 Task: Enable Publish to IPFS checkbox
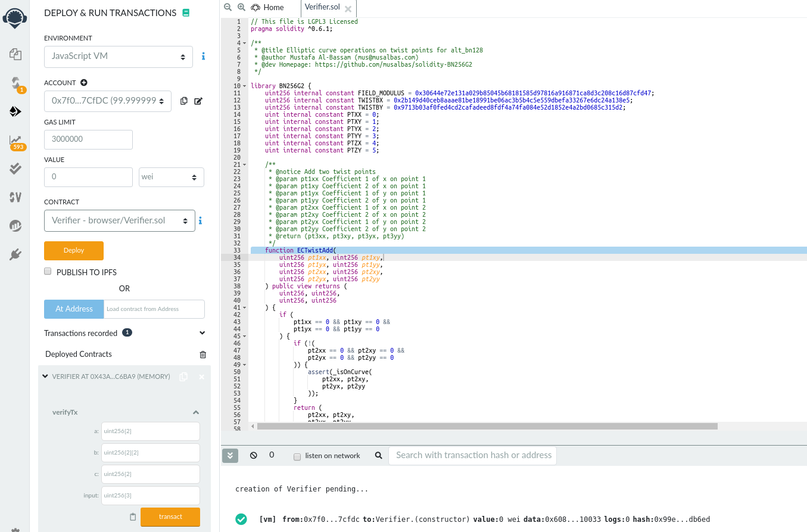(x=48, y=272)
